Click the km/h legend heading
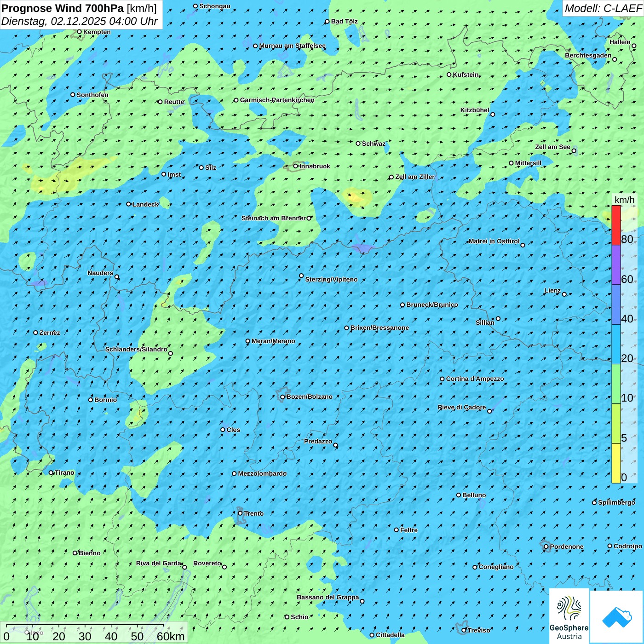 625,199
